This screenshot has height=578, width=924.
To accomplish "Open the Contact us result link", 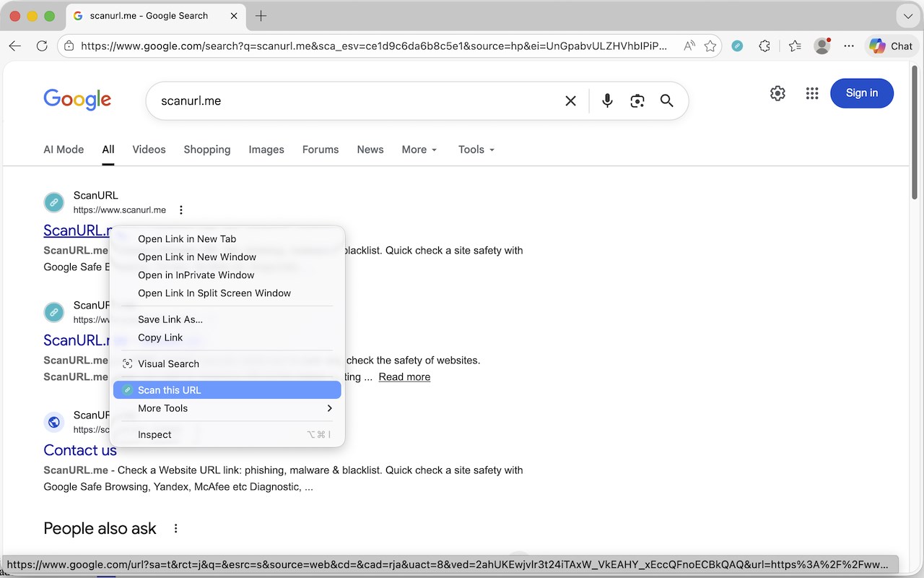I will point(80,450).
